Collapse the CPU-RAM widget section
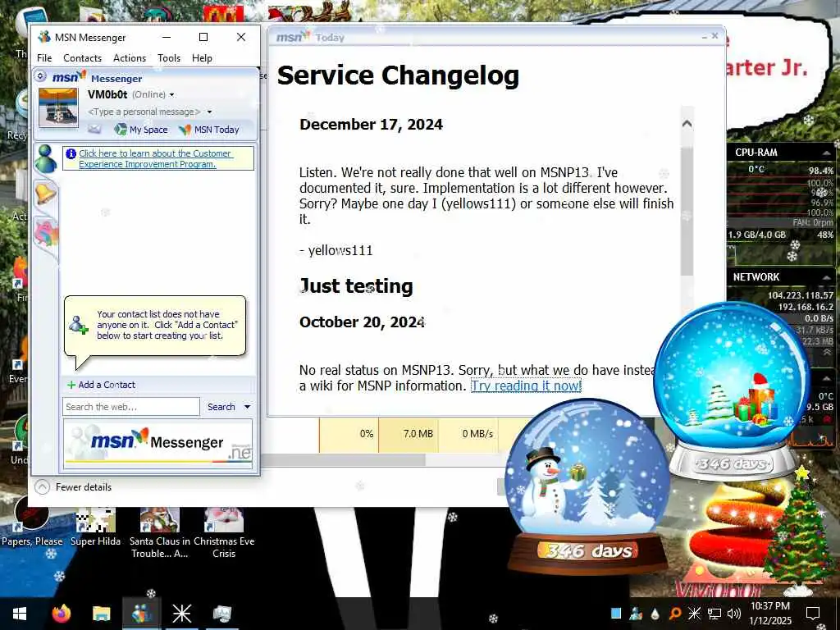The image size is (840, 630). click(826, 153)
